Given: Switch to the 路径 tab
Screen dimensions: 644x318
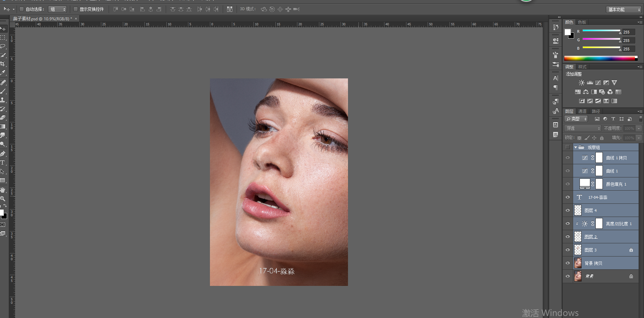Looking at the screenshot, I should pos(596,111).
